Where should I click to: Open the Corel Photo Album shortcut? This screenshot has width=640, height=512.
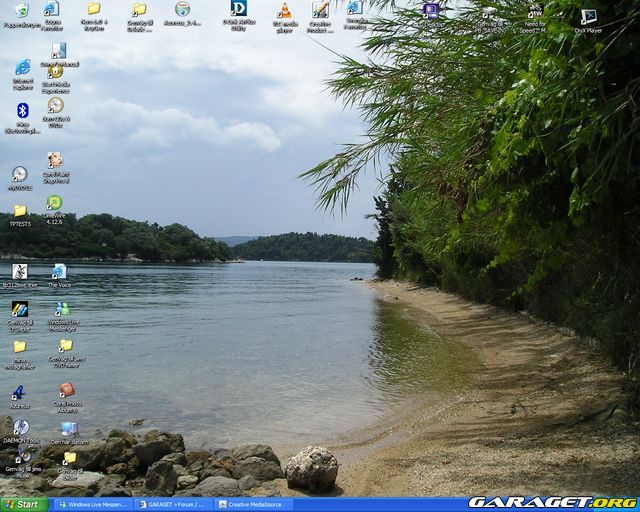(x=66, y=391)
